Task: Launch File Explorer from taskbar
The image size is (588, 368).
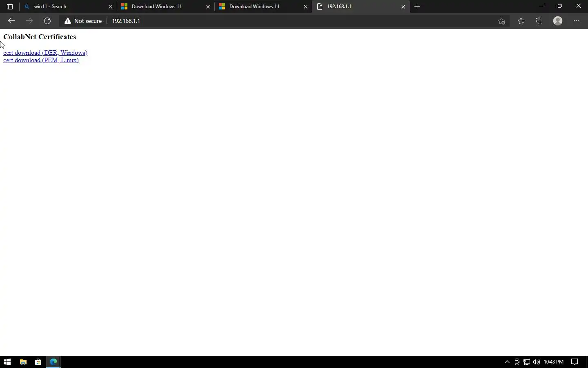Action: [23, 362]
